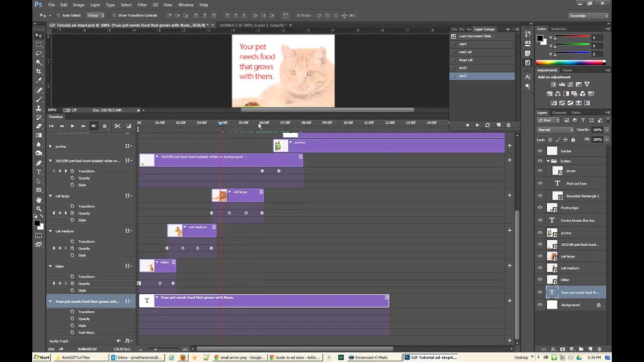The image size is (644, 362).
Task: Add a Brightness/Contrast adjustment
Action: (554, 84)
